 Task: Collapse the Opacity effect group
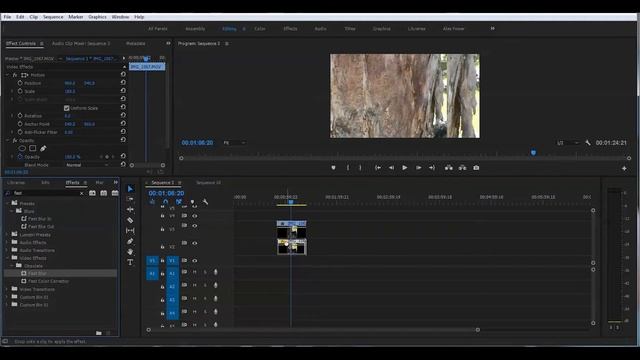pyautogui.click(x=7, y=140)
